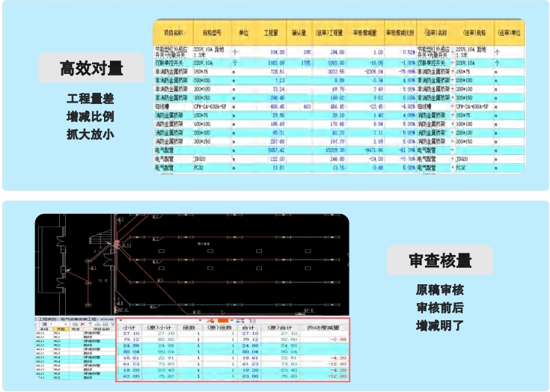Click the 高效对量 heading label
550x392 pixels.
coord(91,70)
